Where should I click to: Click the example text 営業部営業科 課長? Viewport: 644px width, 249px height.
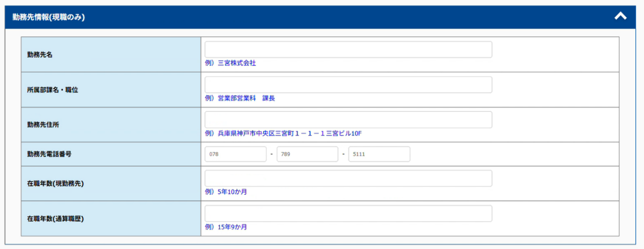pyautogui.click(x=246, y=98)
